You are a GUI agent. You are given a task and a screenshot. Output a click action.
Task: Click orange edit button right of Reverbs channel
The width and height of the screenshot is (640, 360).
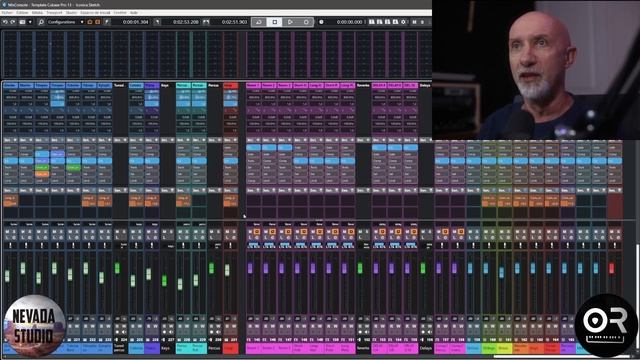(382, 231)
